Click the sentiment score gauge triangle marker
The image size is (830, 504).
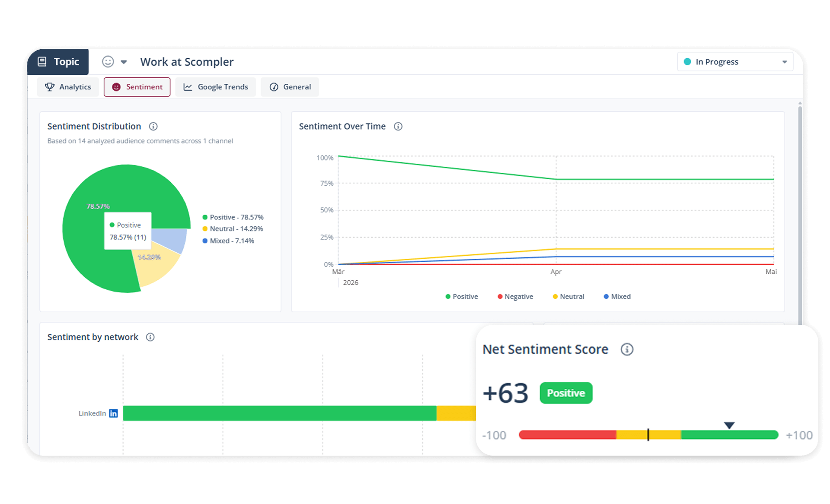[729, 425]
